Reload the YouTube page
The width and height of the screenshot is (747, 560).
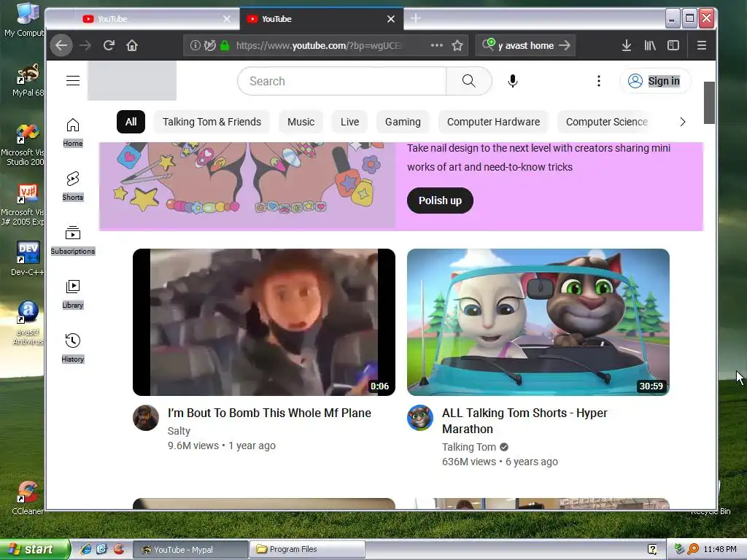coord(109,45)
